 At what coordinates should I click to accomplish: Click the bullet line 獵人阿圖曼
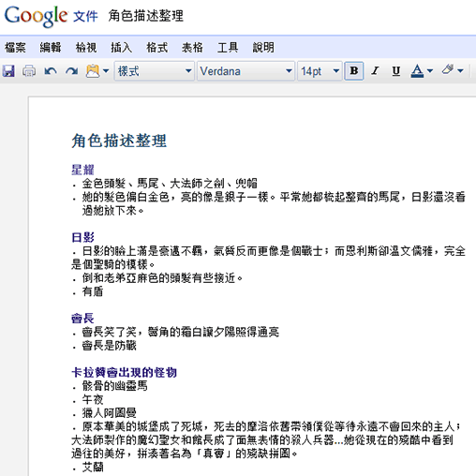tap(109, 413)
